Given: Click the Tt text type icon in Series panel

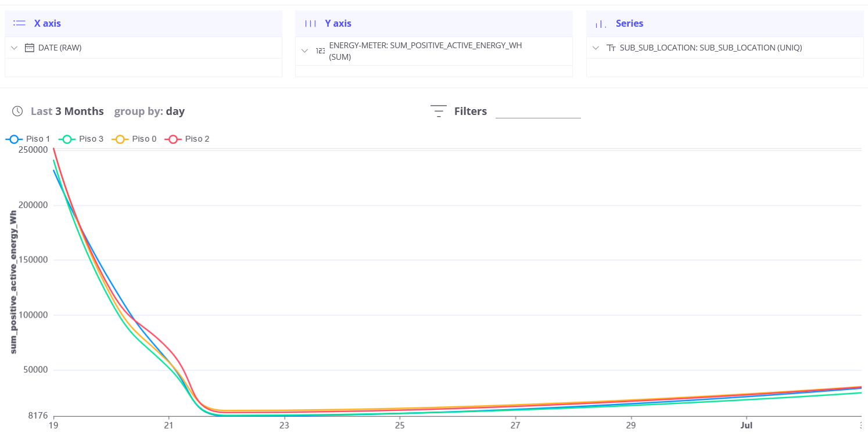Looking at the screenshot, I should [x=611, y=47].
